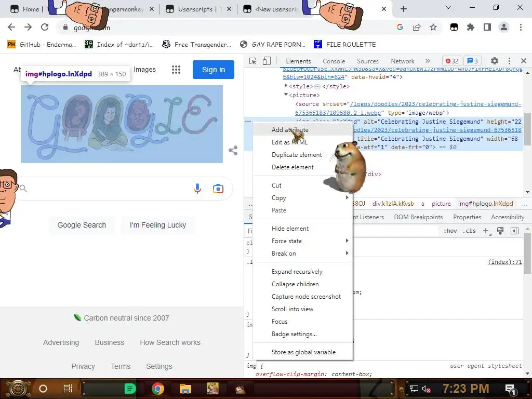Switch to the Network tab
This screenshot has height=399, width=532.
[x=403, y=61]
